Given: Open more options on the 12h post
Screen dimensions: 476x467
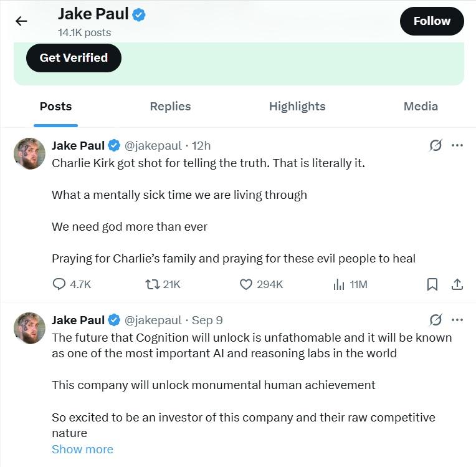Looking at the screenshot, I should [x=457, y=146].
